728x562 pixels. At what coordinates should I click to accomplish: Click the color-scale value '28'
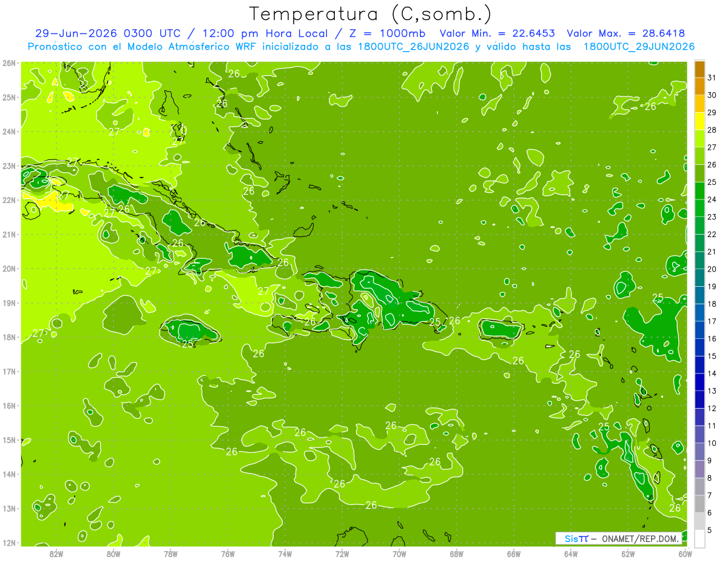tap(712, 130)
